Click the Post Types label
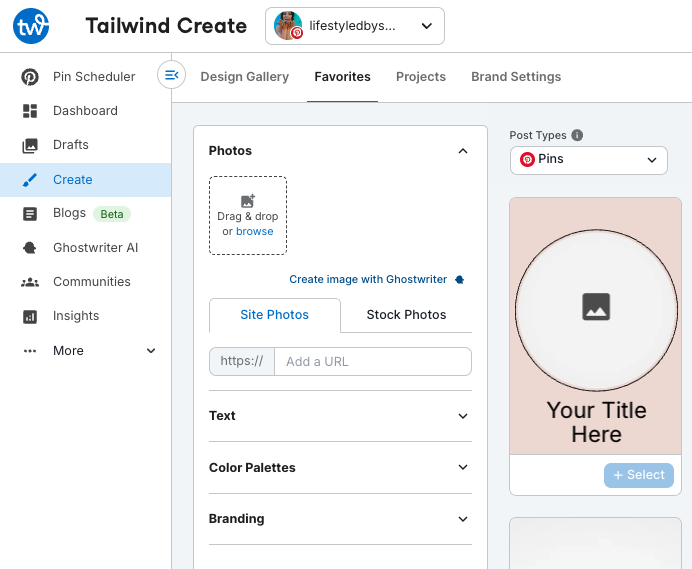The width and height of the screenshot is (692, 569). point(538,135)
